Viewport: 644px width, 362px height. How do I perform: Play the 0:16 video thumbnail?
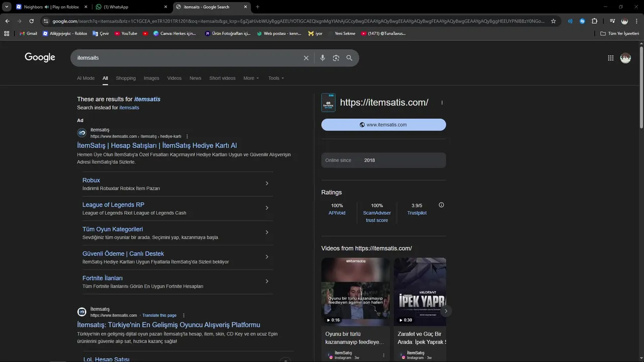pyautogui.click(x=356, y=292)
